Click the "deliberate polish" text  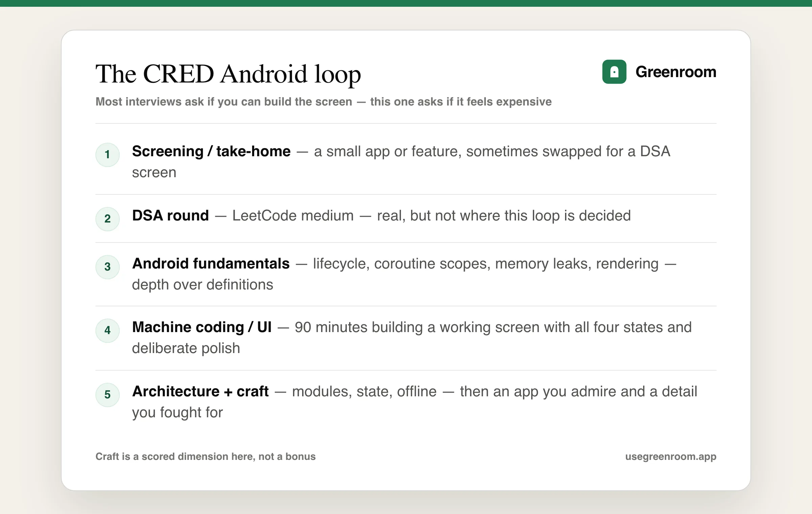click(x=186, y=349)
